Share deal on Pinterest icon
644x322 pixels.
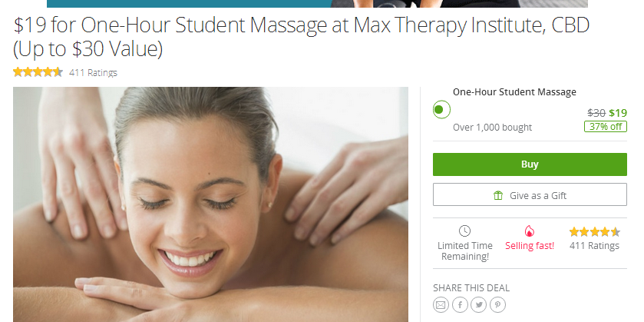498,305
